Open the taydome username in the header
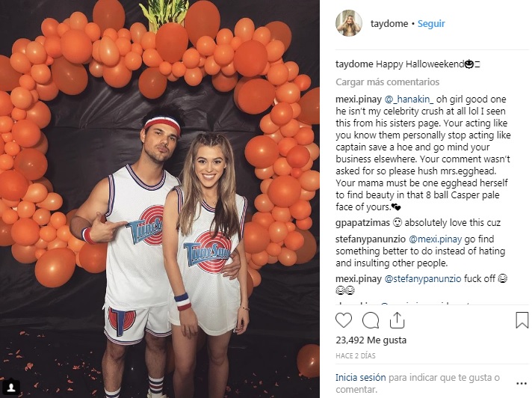The image size is (532, 398). (389, 24)
